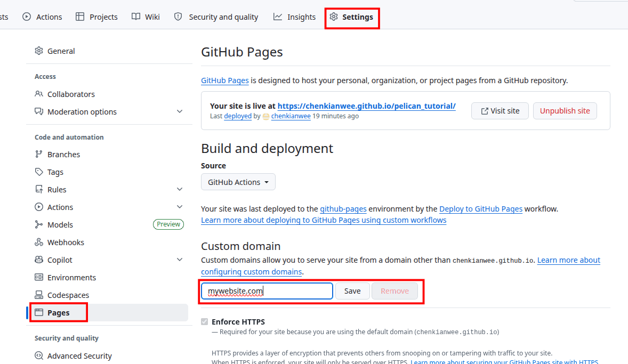The height and width of the screenshot is (364, 628).
Task: Click the sidebar Actions play icon
Action: click(x=39, y=207)
